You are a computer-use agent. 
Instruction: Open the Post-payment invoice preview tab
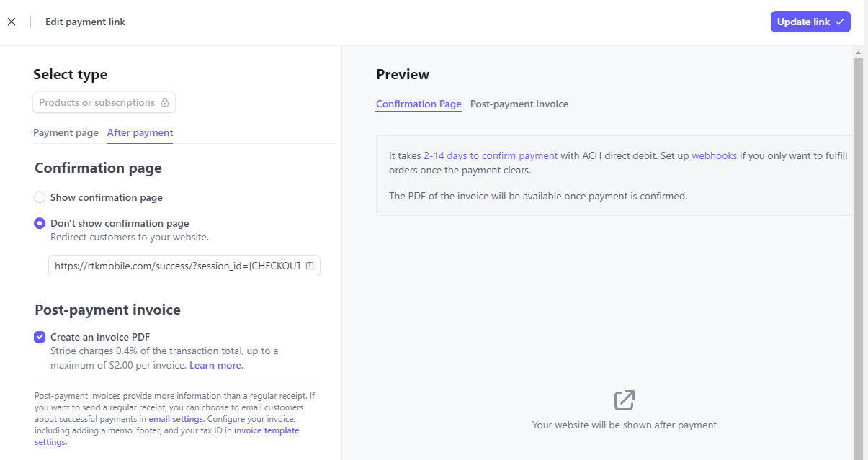click(519, 104)
